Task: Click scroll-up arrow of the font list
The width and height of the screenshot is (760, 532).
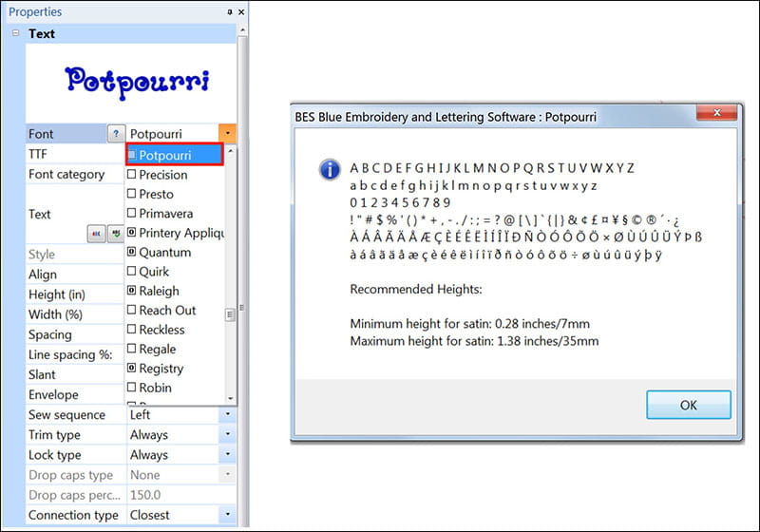Action: [230, 151]
